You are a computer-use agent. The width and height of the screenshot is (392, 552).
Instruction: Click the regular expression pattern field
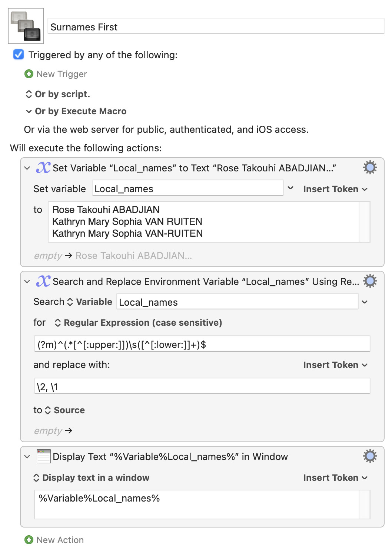coord(202,345)
